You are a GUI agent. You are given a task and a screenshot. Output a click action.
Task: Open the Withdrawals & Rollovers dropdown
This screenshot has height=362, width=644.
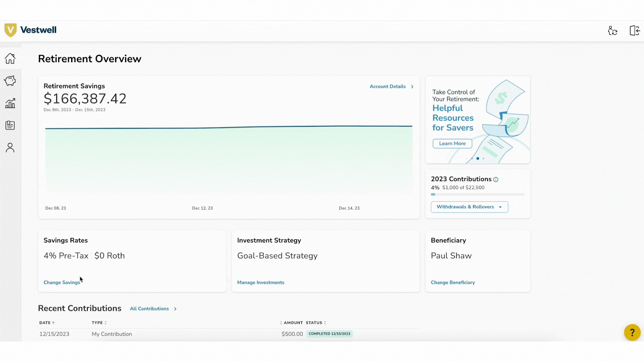point(469,207)
